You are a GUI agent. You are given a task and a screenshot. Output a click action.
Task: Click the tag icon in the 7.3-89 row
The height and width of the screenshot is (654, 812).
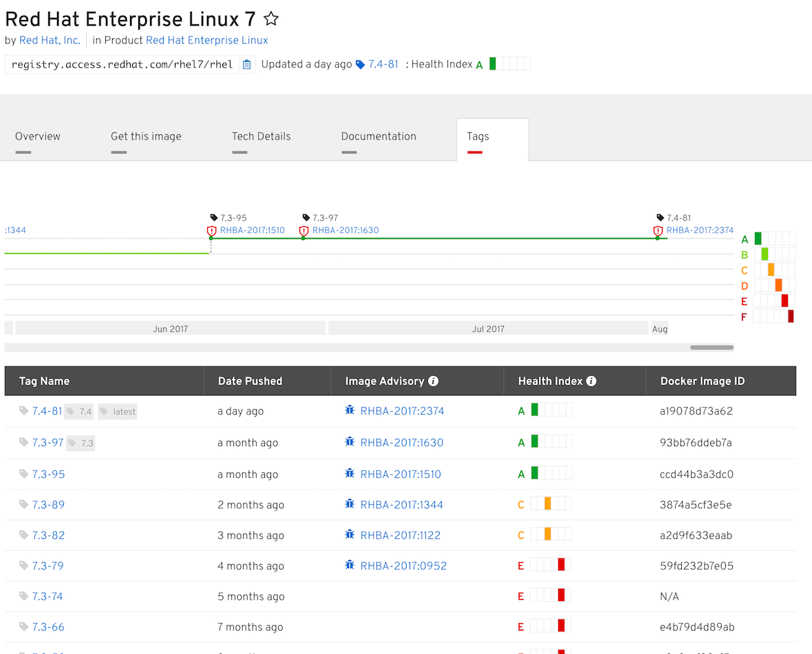coord(23,505)
